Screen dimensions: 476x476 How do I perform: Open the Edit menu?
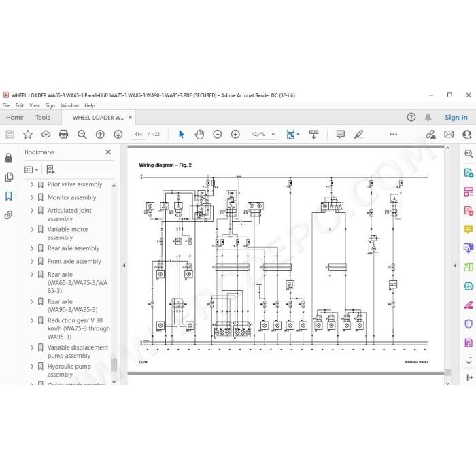point(20,105)
